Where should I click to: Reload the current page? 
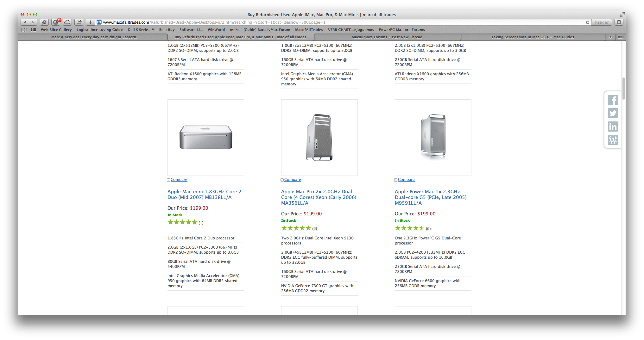tap(587, 22)
